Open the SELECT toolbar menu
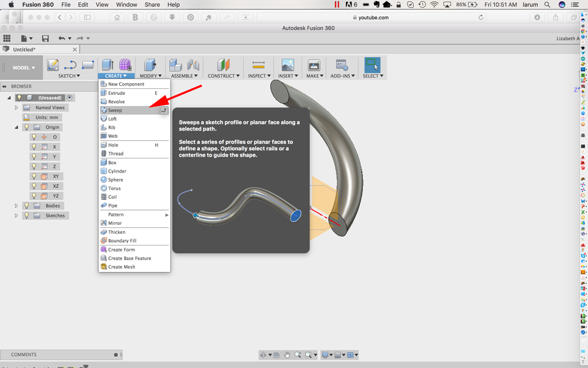The width and height of the screenshot is (588, 368). [x=373, y=76]
